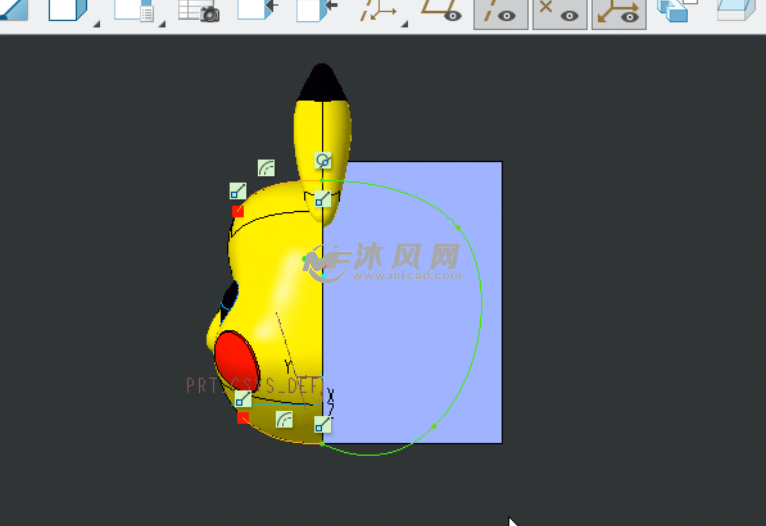Click the stacked blue cubes toolbar icon
Screen dimensions: 766x526
pos(677,11)
